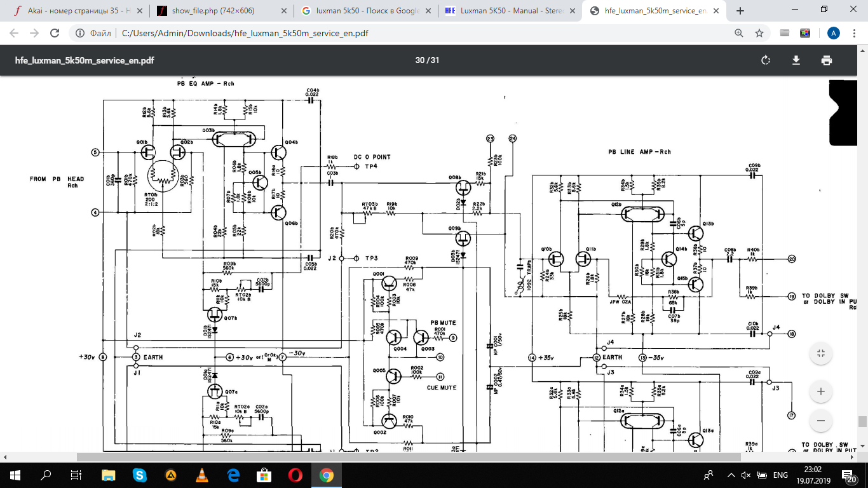Zoom in using the plus button

point(820,391)
